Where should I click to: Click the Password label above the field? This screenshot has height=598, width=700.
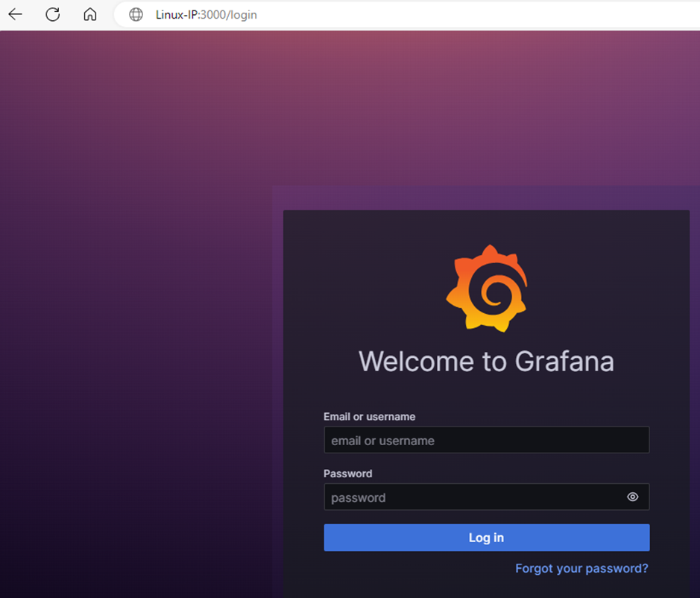click(347, 473)
